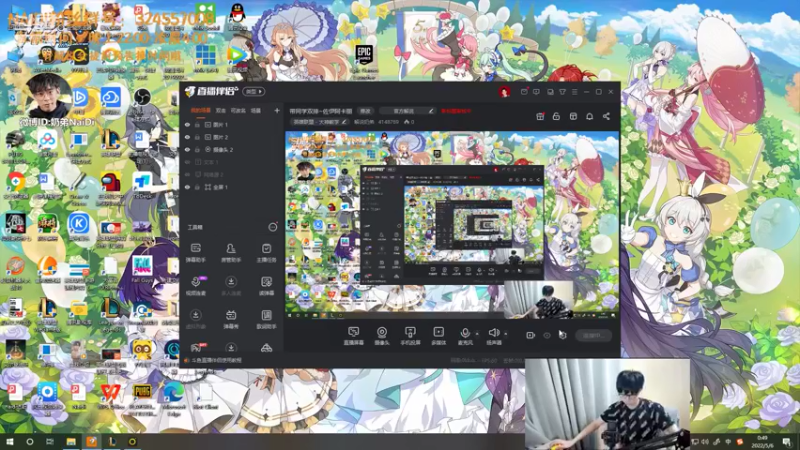Expand the speaker options arrow

tap(506, 334)
